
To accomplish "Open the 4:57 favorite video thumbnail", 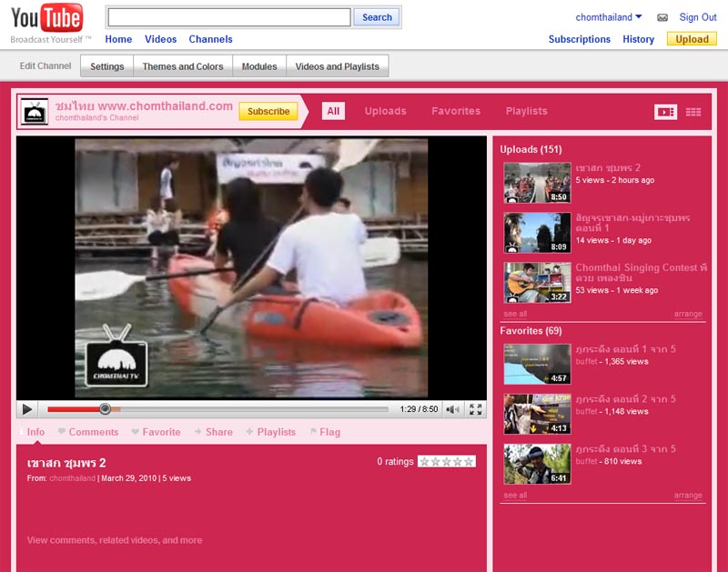I will [x=537, y=364].
